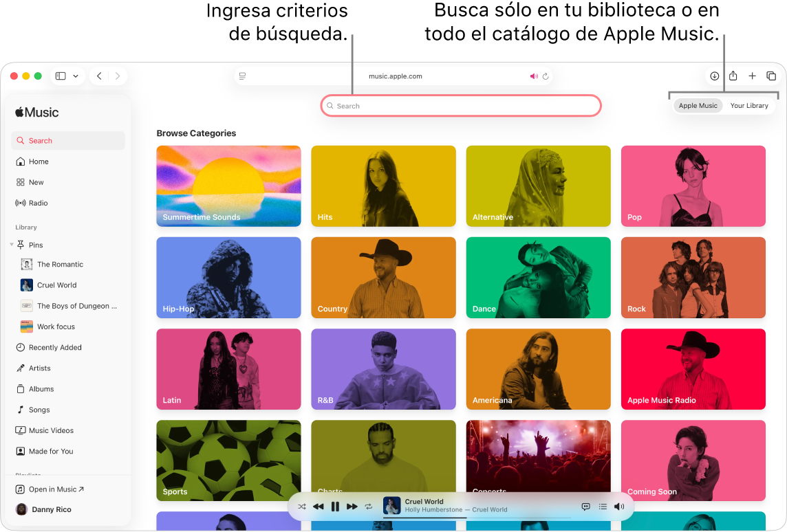Open Albums in the library
The height and width of the screenshot is (532, 787).
[67, 389]
